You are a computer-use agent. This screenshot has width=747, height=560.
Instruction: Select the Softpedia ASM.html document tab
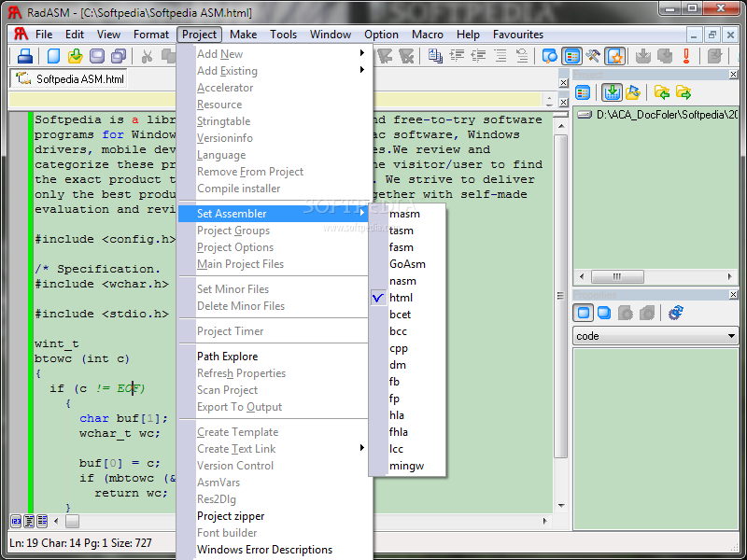pyautogui.click(x=69, y=78)
